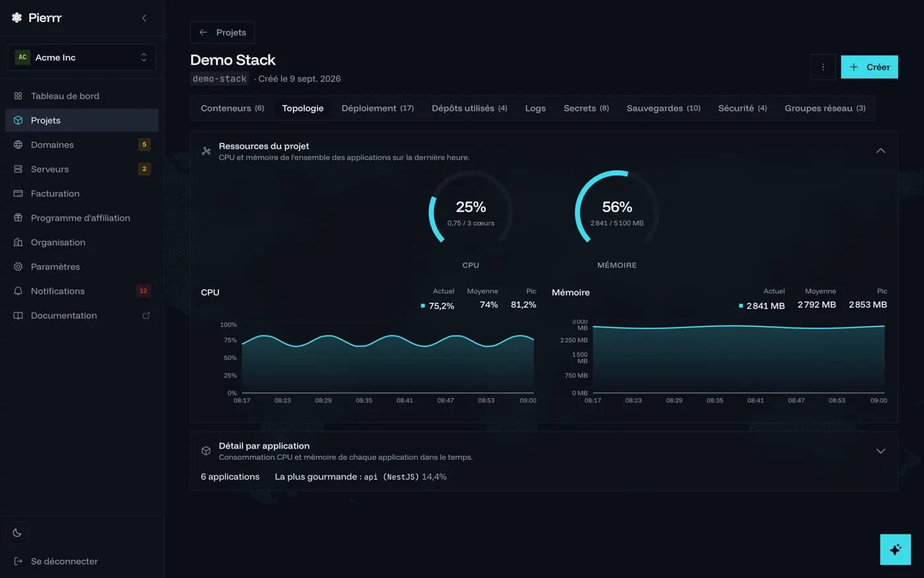Click the CPU peak value 81,2%

pyautogui.click(x=523, y=305)
